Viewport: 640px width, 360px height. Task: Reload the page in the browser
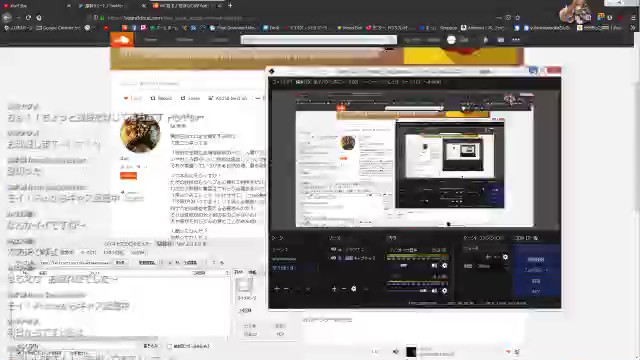pos(28,18)
